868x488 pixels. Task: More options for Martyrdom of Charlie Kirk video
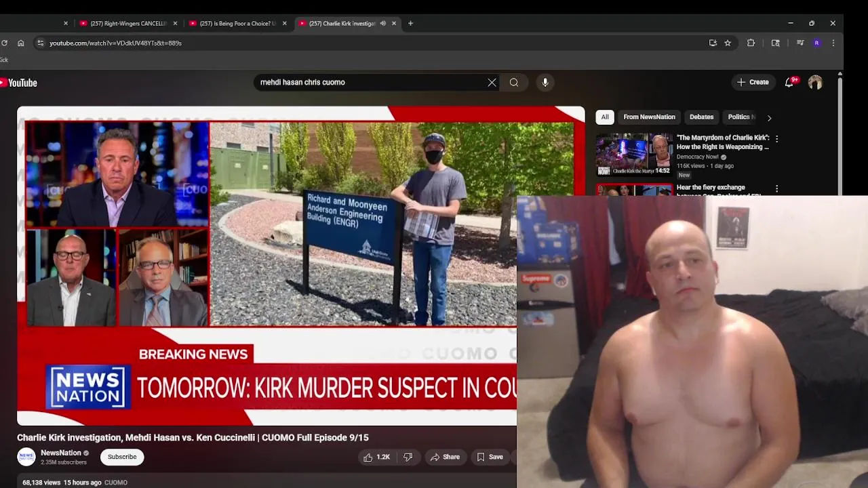[777, 139]
